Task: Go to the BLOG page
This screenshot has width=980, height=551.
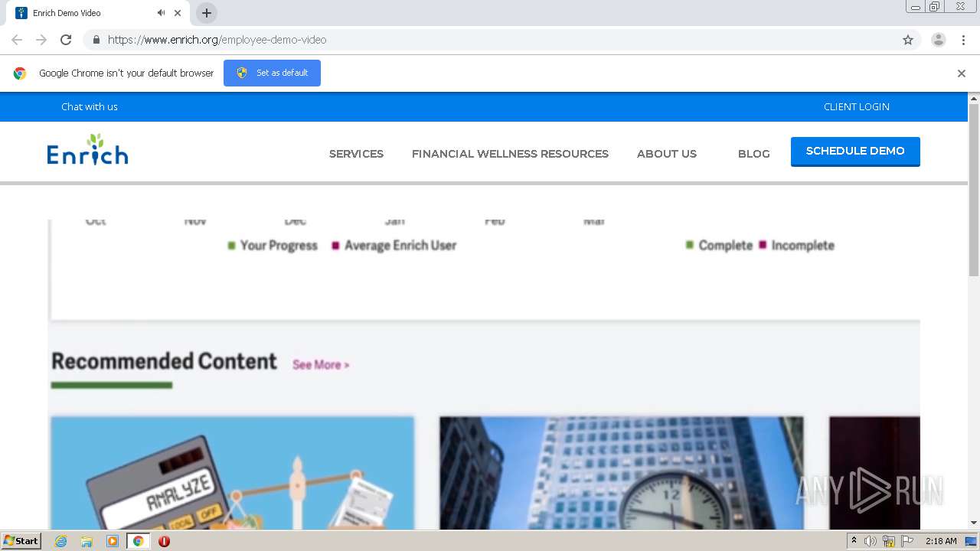Action: [x=754, y=154]
